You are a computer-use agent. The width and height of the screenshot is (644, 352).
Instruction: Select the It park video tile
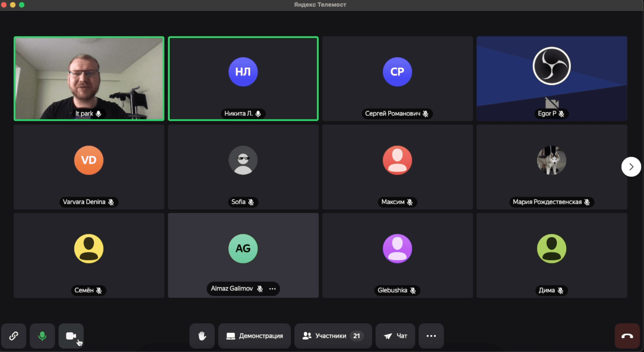pyautogui.click(x=89, y=78)
